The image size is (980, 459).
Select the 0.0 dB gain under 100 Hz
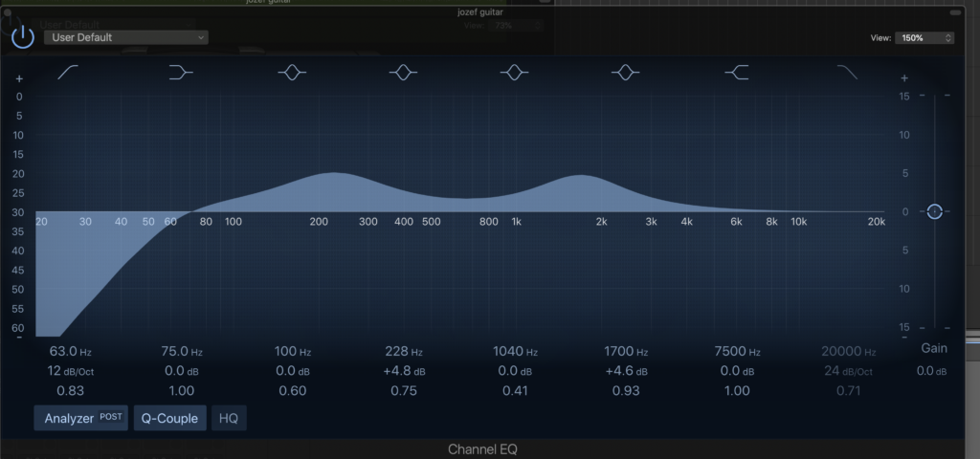tap(293, 371)
